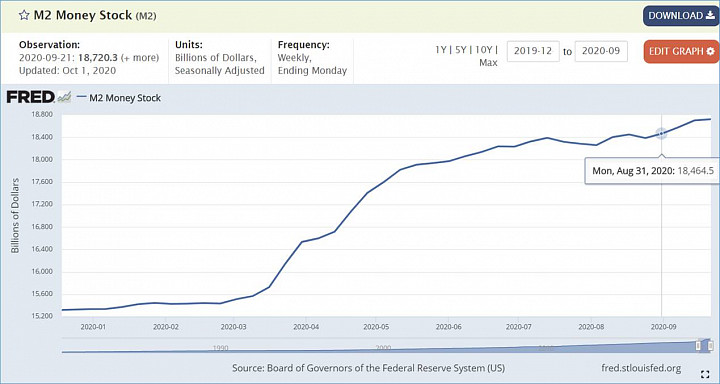Click the Billions of Dollars, Seasonally Adjusted units

click(x=219, y=64)
